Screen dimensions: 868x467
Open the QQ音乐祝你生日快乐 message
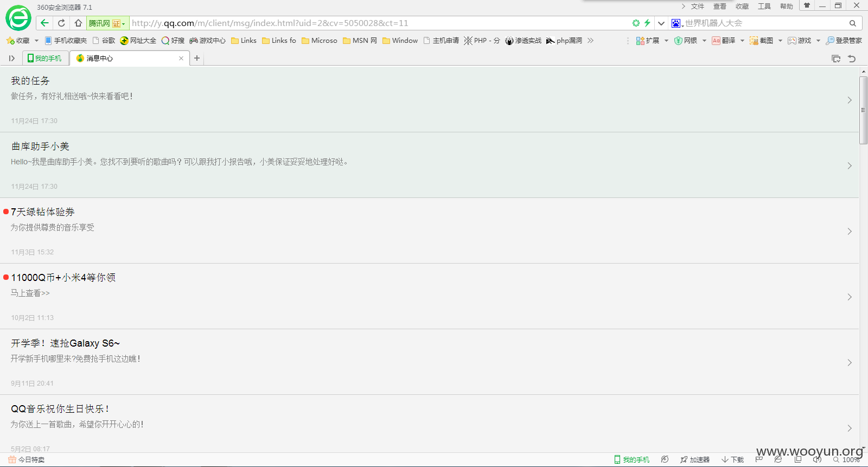point(430,424)
